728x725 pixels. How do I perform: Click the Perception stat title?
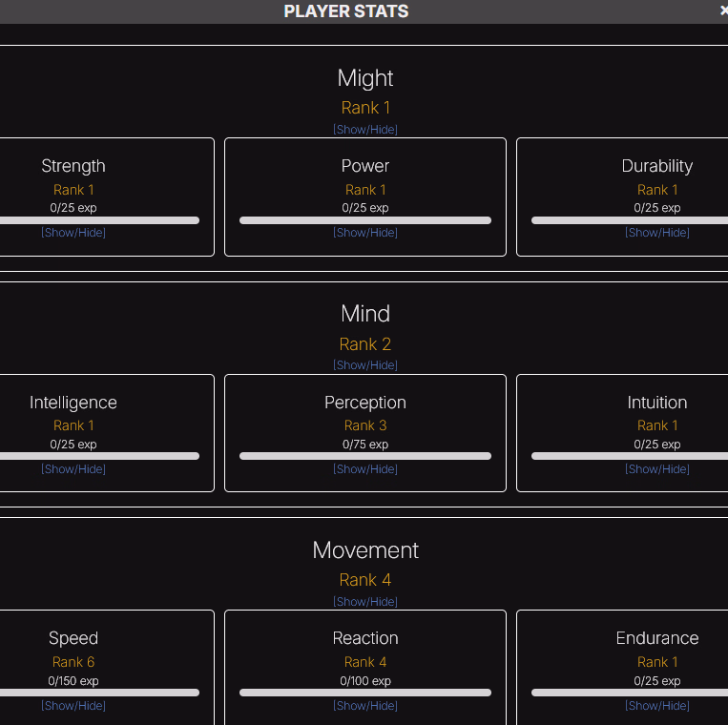tap(365, 403)
